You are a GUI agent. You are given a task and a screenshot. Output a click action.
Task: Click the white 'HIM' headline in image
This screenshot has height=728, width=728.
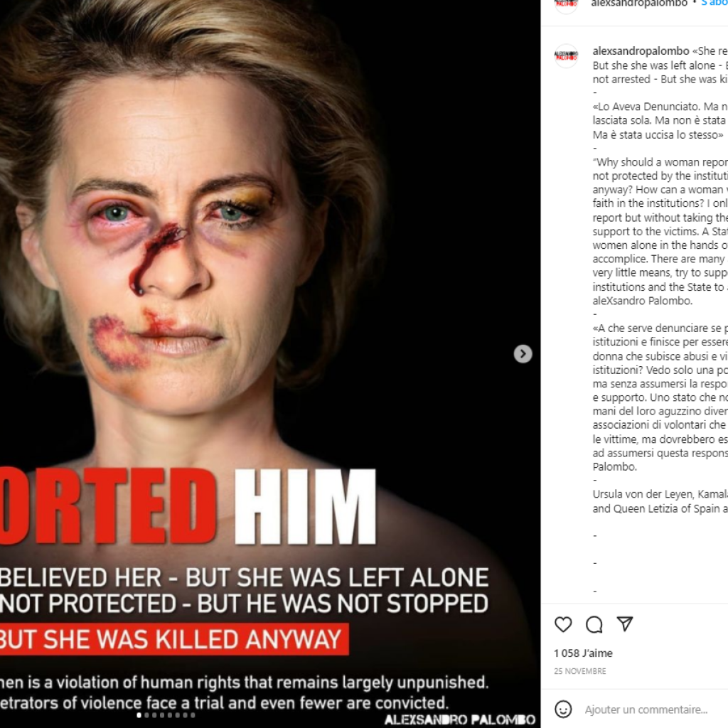[305, 506]
